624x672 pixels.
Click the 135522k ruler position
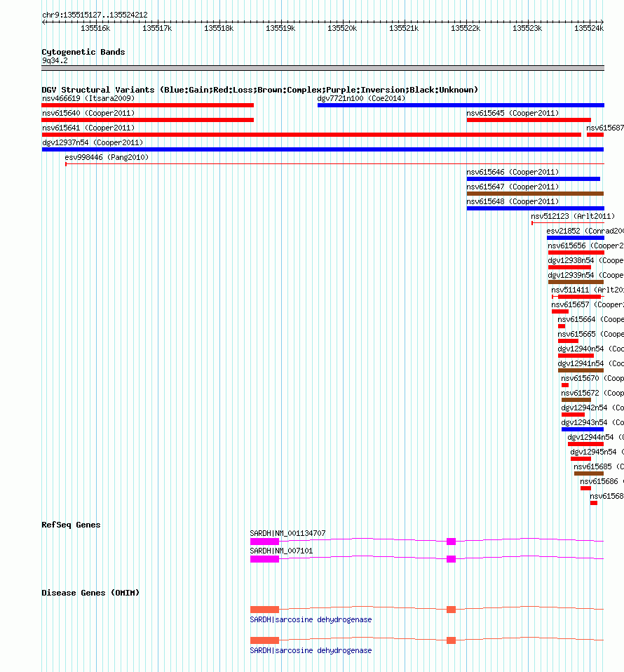point(466,28)
